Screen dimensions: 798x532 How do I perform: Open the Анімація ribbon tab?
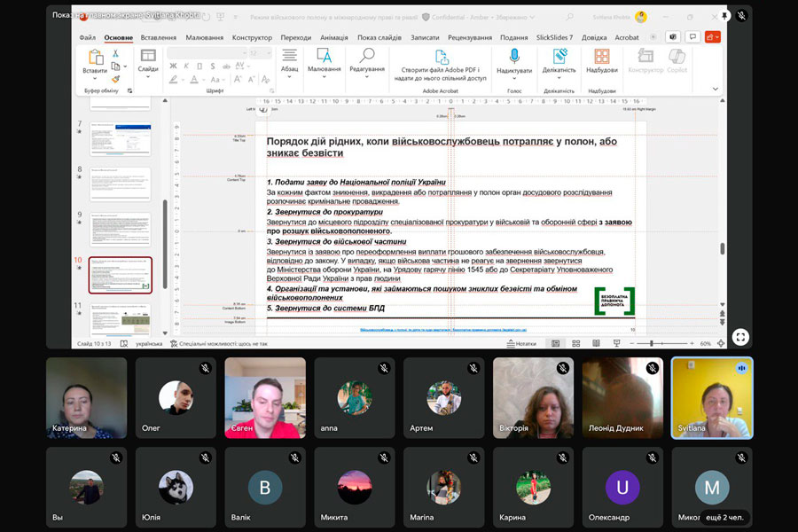point(334,37)
